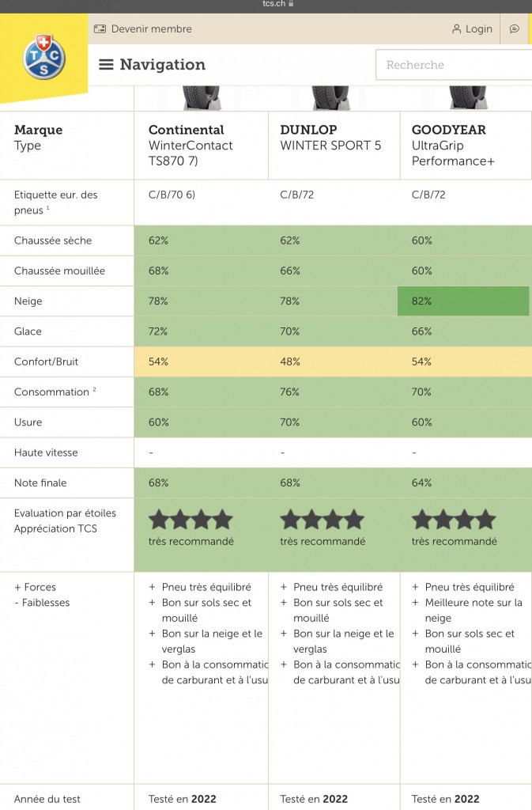Open the Devenir membre link
This screenshot has width=532, height=810.
click(152, 29)
